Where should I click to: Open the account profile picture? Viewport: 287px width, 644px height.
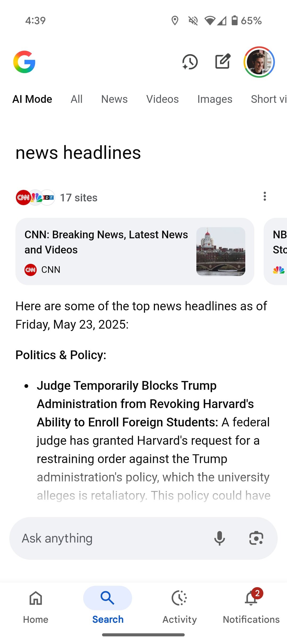click(x=259, y=62)
